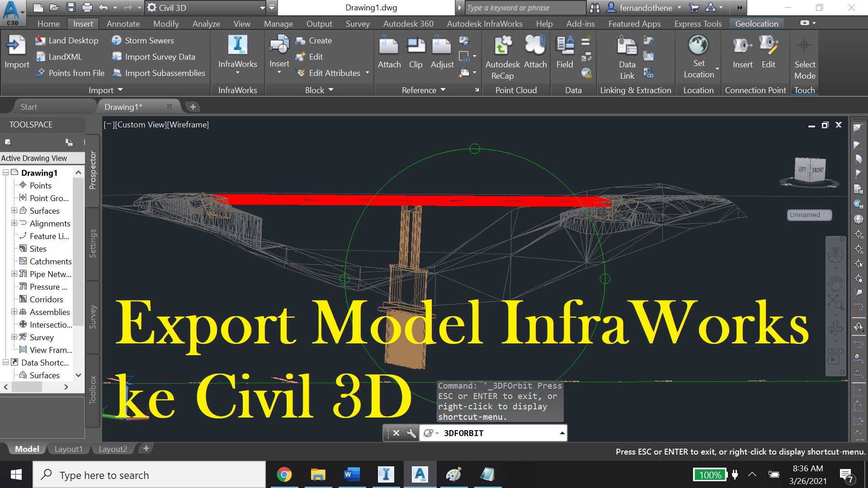Screen dimensions: 868x488
Task: Click the Plot printer icon
Action: [87, 8]
